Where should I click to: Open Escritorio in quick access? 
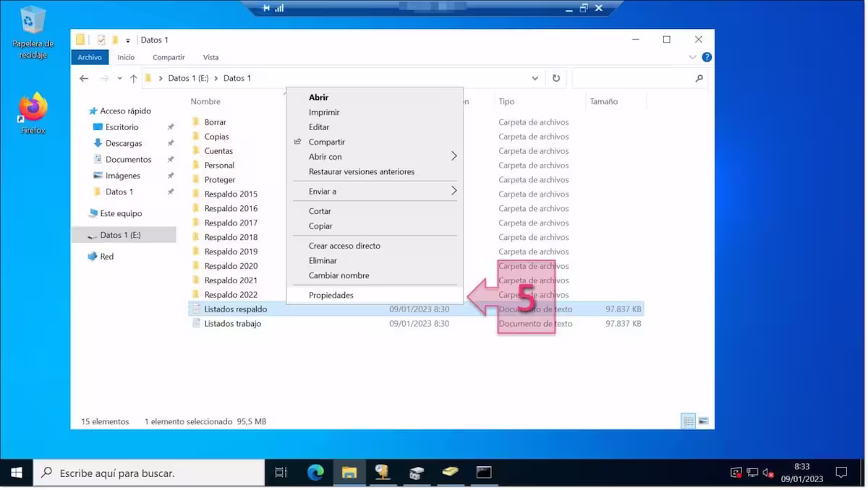pos(122,127)
